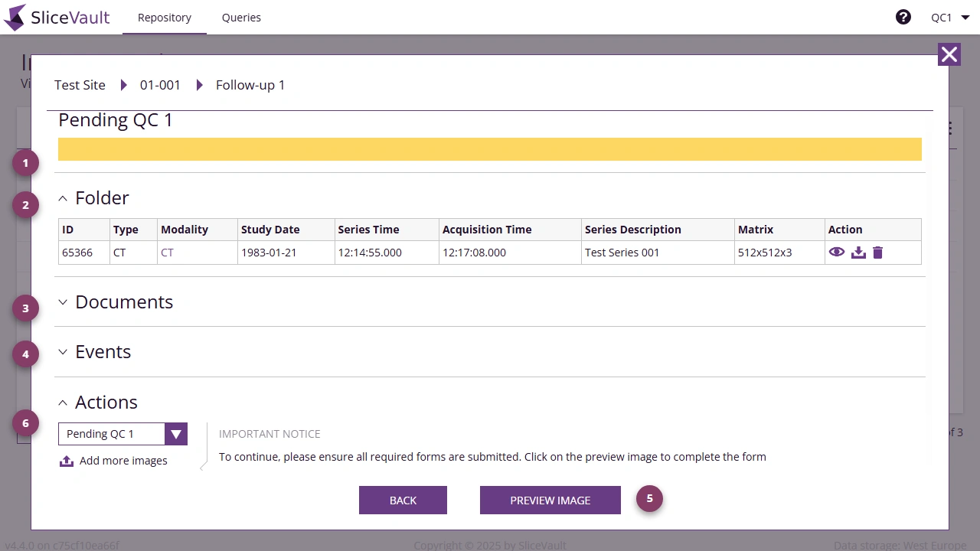Click 01-001 in the breadcrumb
This screenshot has width=980, height=551.
tap(160, 85)
